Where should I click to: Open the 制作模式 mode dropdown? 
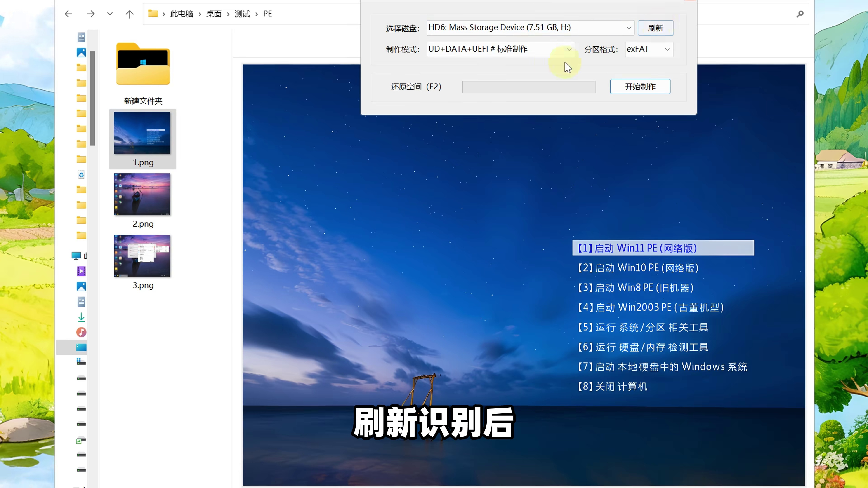[569, 49]
